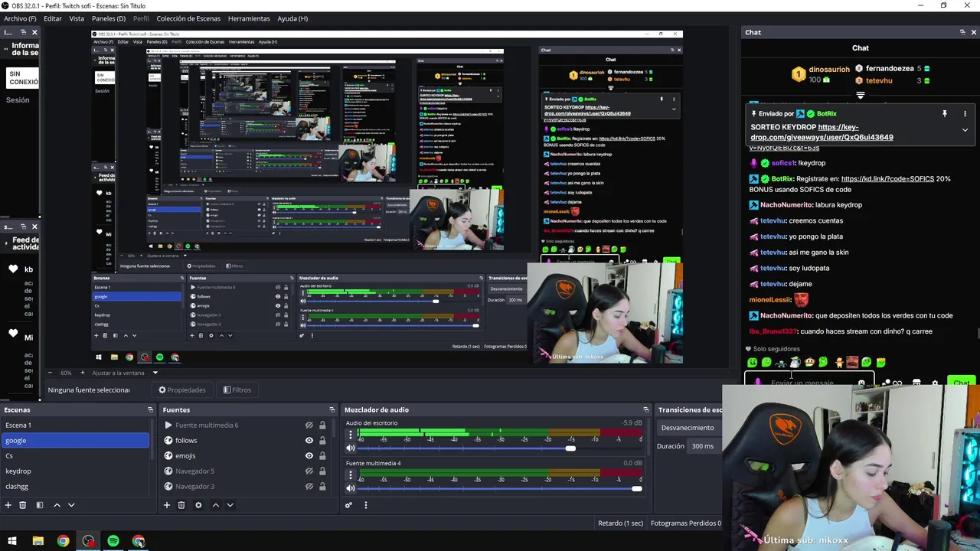Open scene filters icon in Escenas toolbar
This screenshot has height=551, width=980.
point(40,505)
